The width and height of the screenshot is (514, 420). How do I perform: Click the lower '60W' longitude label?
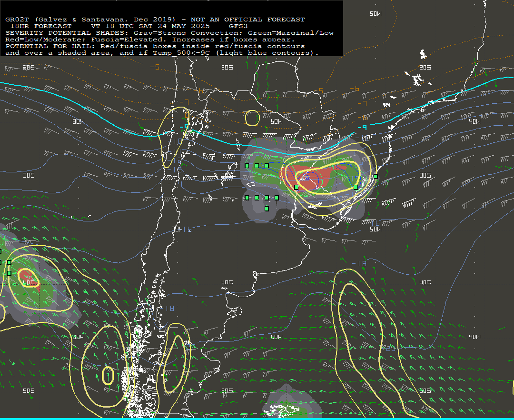pos(277,337)
